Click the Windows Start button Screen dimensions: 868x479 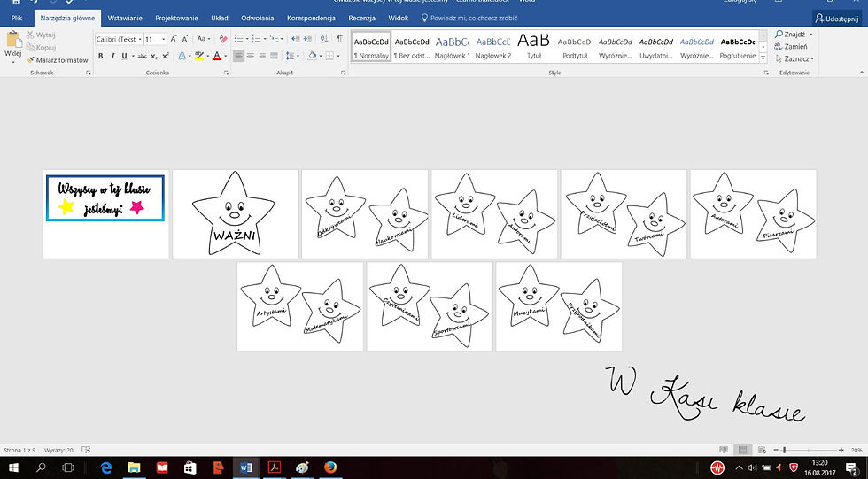tap(13, 468)
